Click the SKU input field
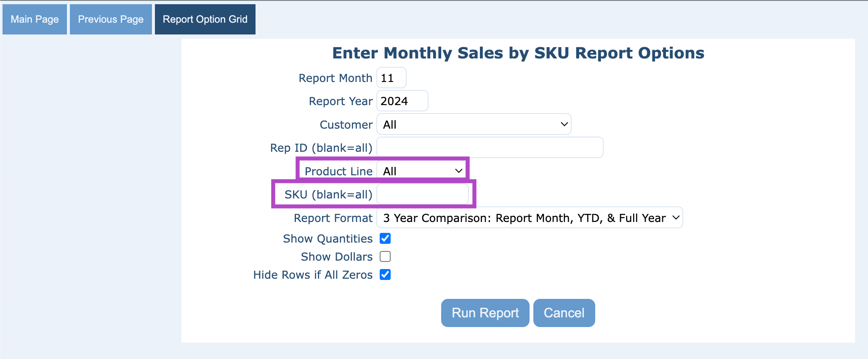Image resolution: width=868 pixels, height=359 pixels. click(422, 194)
